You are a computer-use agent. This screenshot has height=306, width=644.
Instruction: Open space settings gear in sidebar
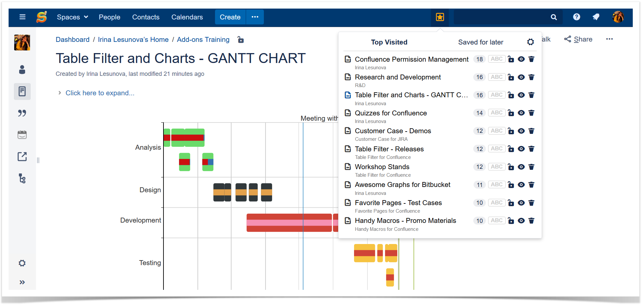click(22, 263)
